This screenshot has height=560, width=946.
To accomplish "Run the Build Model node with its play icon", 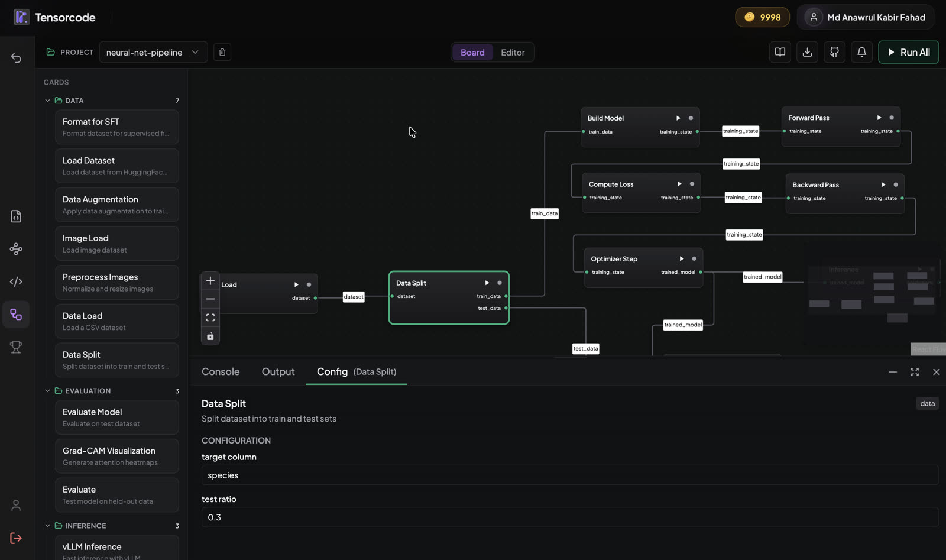I will (x=678, y=118).
